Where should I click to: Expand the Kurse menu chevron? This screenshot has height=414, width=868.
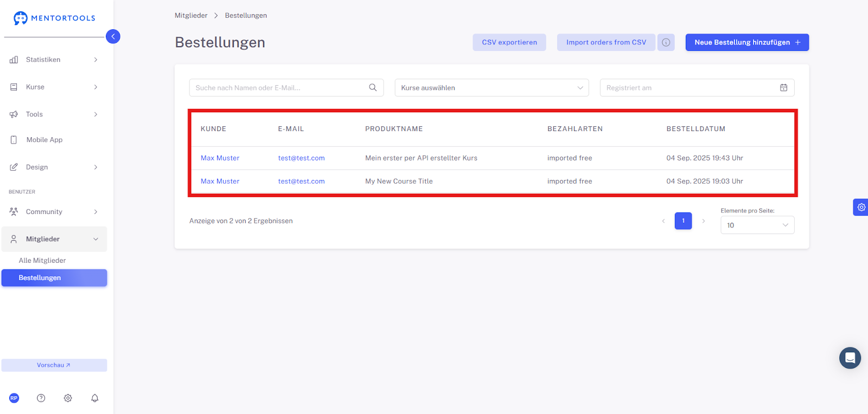tap(95, 87)
